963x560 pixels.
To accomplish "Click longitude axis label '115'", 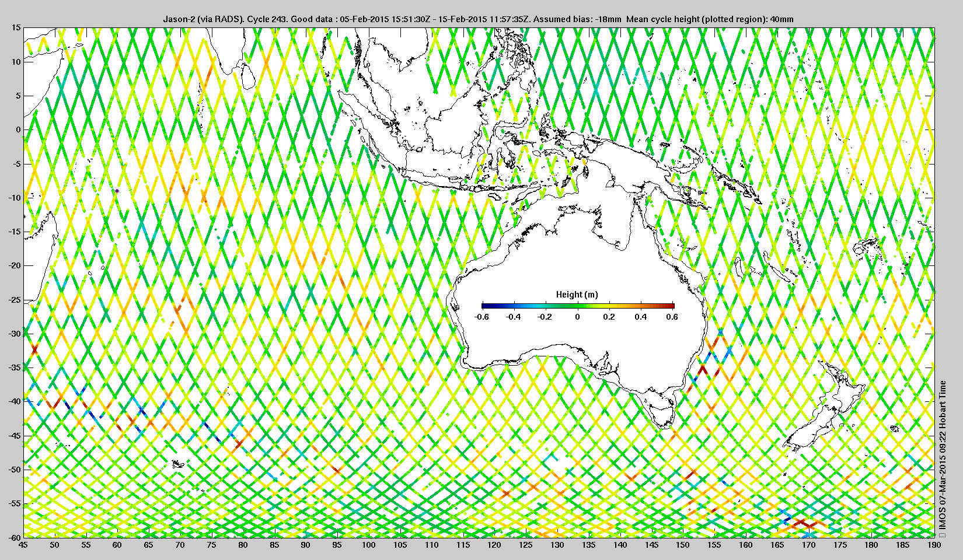I will pyautogui.click(x=463, y=545).
